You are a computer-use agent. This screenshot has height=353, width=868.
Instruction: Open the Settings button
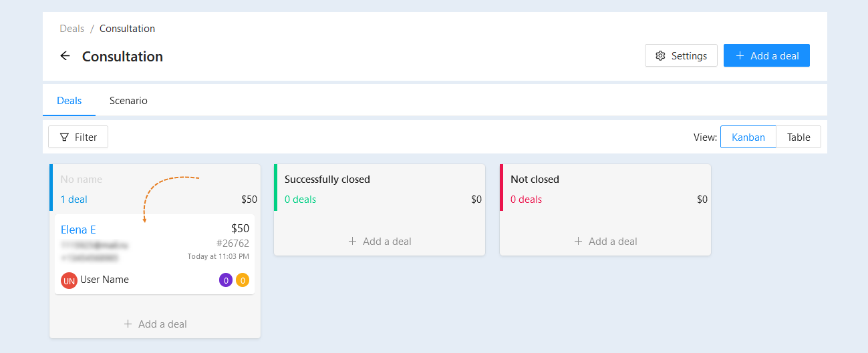[x=681, y=56]
